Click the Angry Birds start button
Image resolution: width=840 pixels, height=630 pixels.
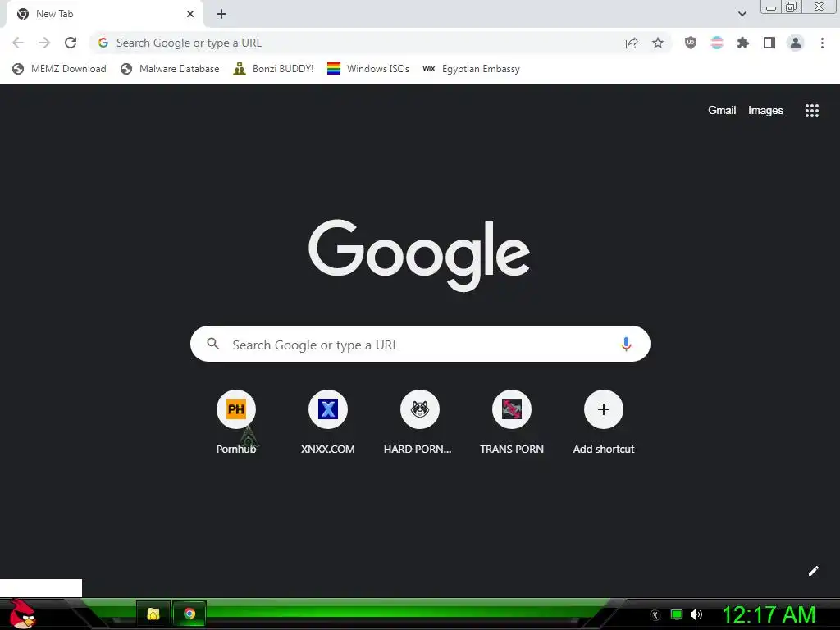pos(22,614)
